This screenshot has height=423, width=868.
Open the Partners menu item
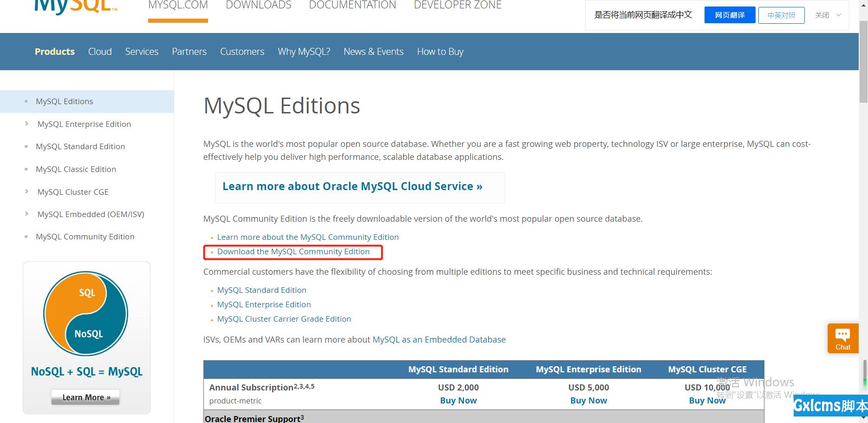click(x=189, y=52)
